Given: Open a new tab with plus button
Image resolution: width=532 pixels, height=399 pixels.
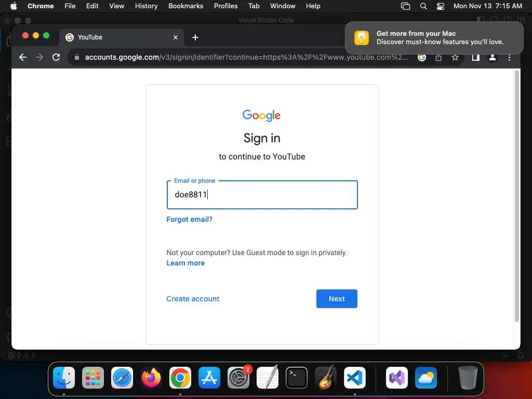Looking at the screenshot, I should 195,37.
